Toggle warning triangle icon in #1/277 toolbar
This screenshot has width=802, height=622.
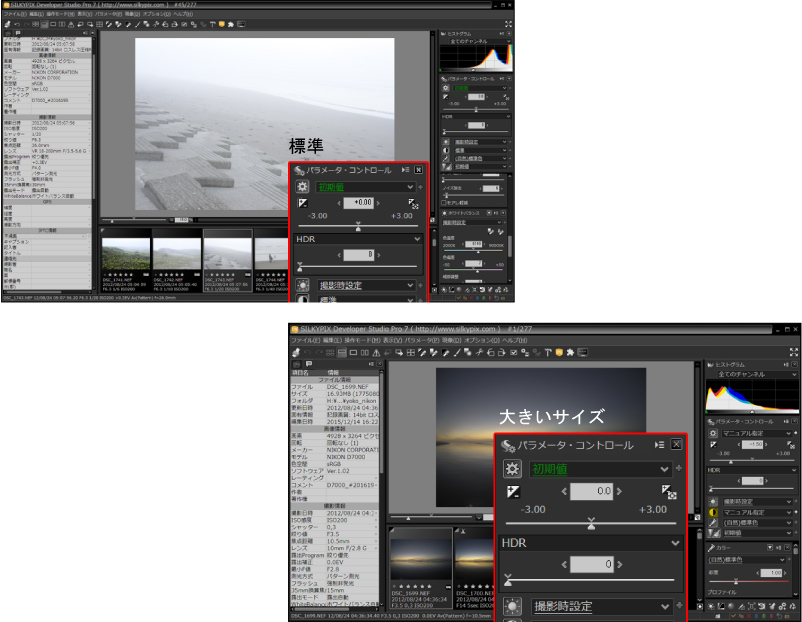[x=376, y=352]
